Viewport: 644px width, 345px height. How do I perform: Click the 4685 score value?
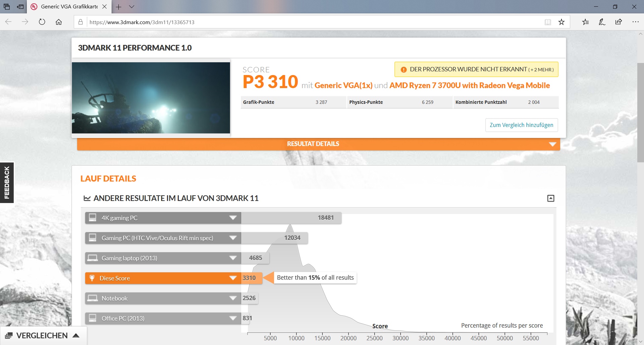coord(255,258)
